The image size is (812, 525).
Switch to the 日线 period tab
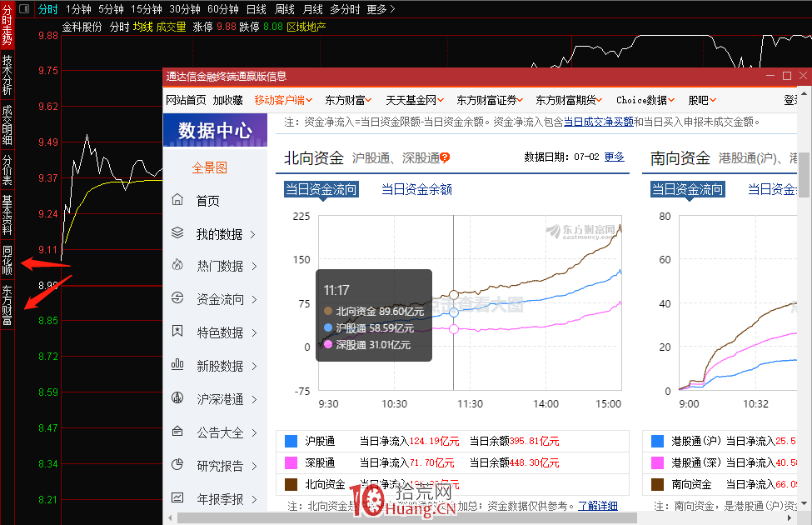(x=257, y=9)
